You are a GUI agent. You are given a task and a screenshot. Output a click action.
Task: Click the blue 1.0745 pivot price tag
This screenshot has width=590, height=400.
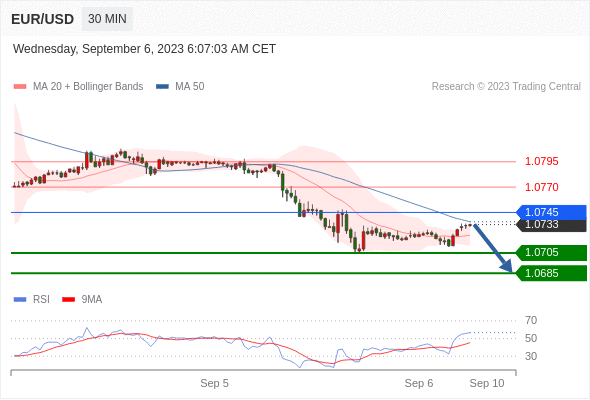click(x=551, y=213)
